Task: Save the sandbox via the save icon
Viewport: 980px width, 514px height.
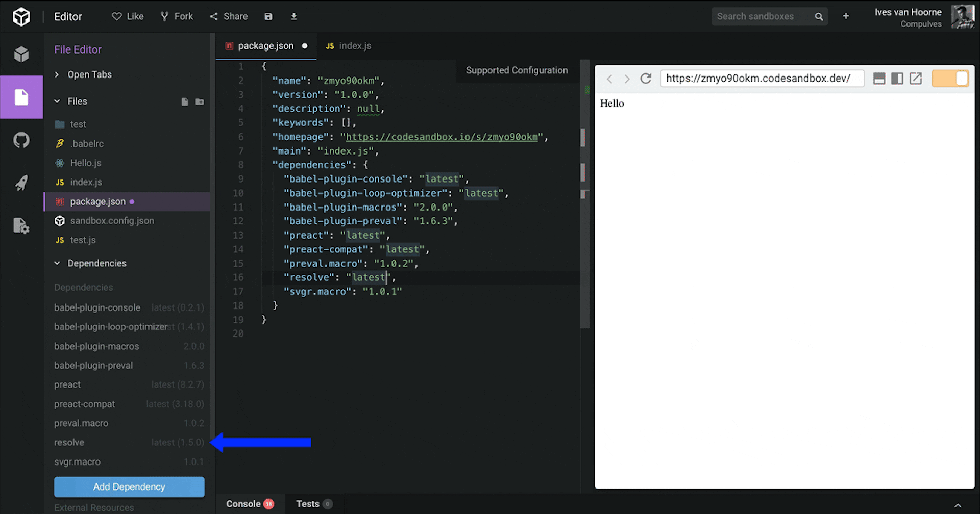Action: point(268,16)
